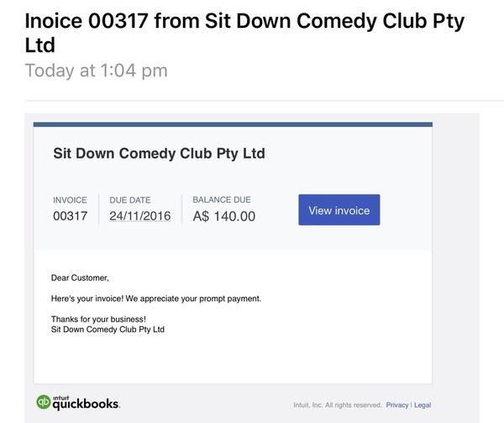This screenshot has width=504, height=423.
Task: Click the company signature under the thanks line
Action: coord(108,330)
